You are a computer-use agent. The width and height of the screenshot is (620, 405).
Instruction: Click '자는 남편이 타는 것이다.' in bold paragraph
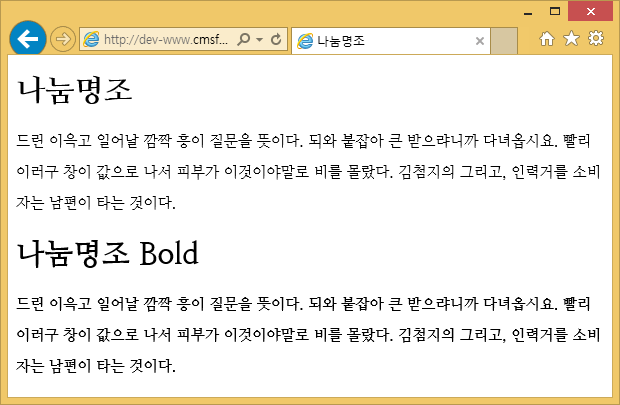96,366
